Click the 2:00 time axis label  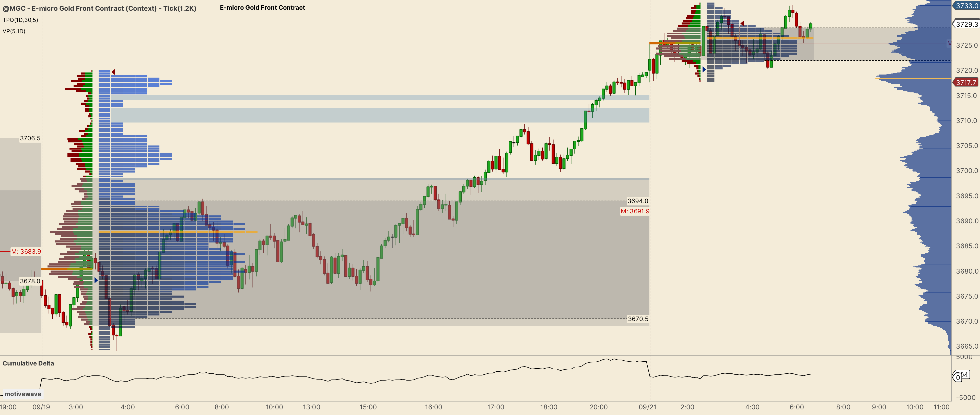point(687,407)
